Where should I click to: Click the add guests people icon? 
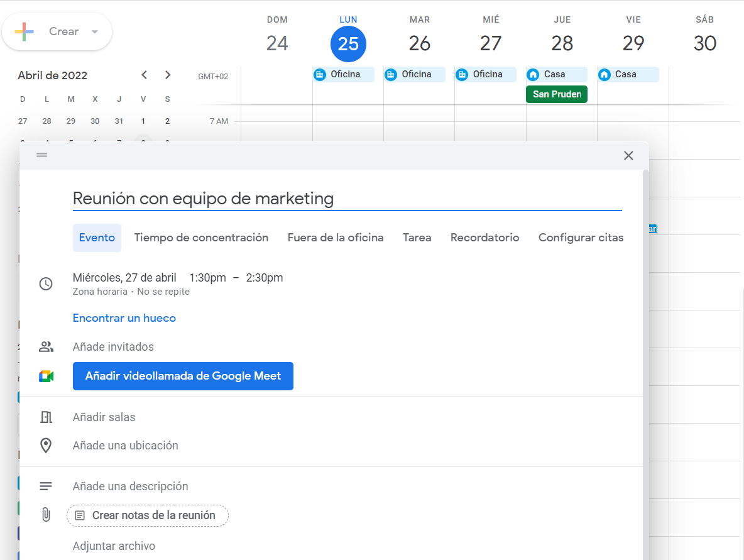(x=46, y=346)
